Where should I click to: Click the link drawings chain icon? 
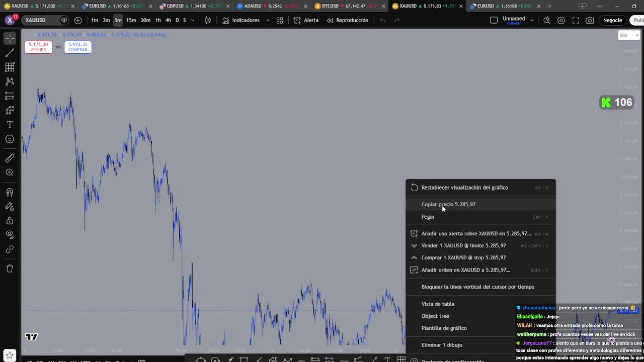pos(10,249)
